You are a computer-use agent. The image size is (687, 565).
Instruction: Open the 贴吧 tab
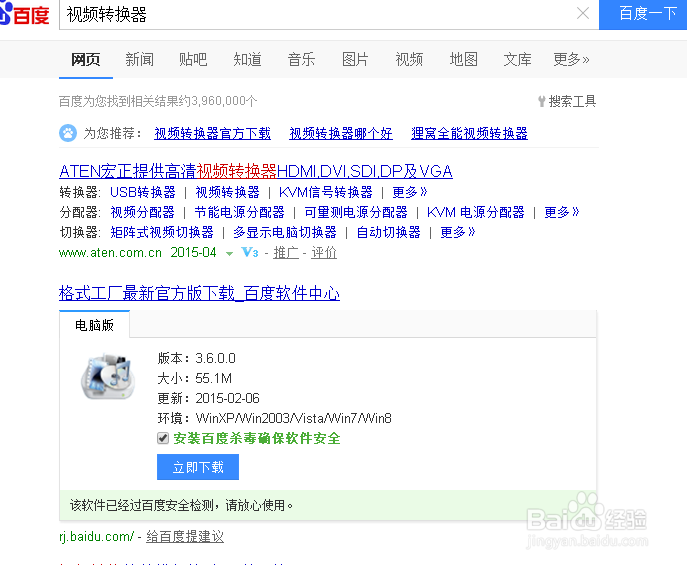click(193, 59)
